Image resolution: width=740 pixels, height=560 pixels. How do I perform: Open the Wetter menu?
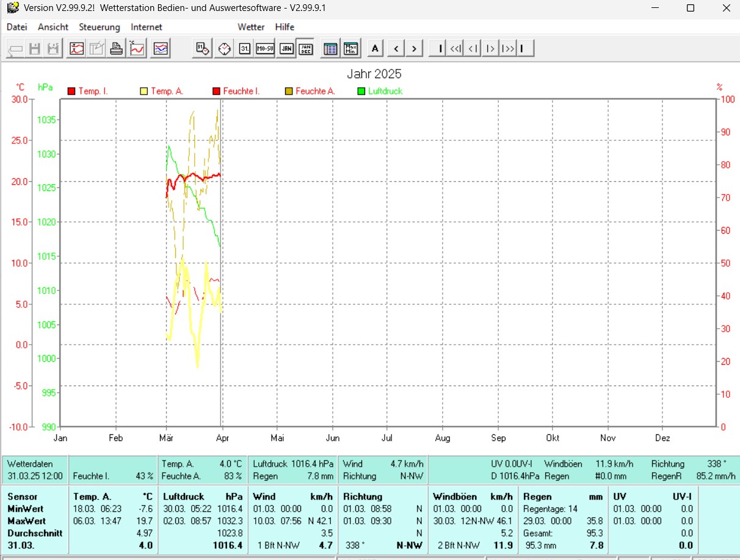point(251,27)
